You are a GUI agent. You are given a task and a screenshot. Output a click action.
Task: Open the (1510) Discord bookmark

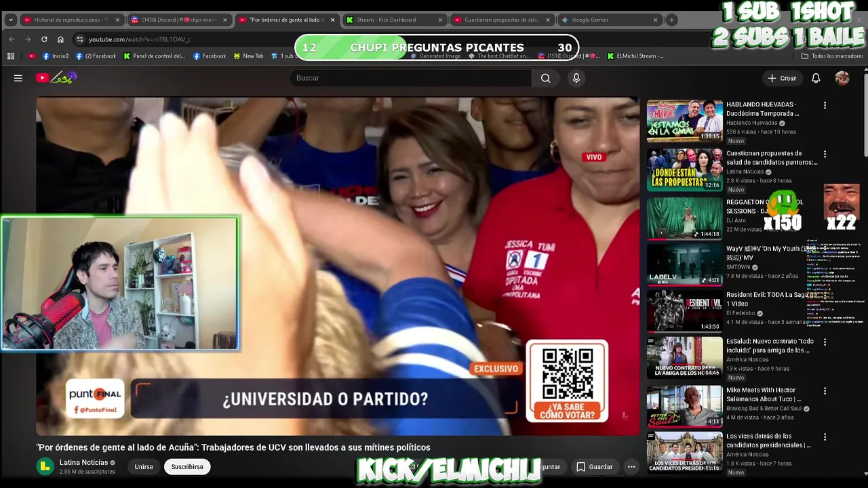[x=568, y=56]
